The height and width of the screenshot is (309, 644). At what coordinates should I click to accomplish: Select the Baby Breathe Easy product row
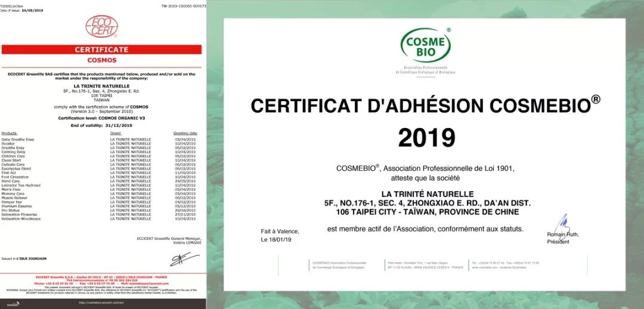tap(99, 139)
